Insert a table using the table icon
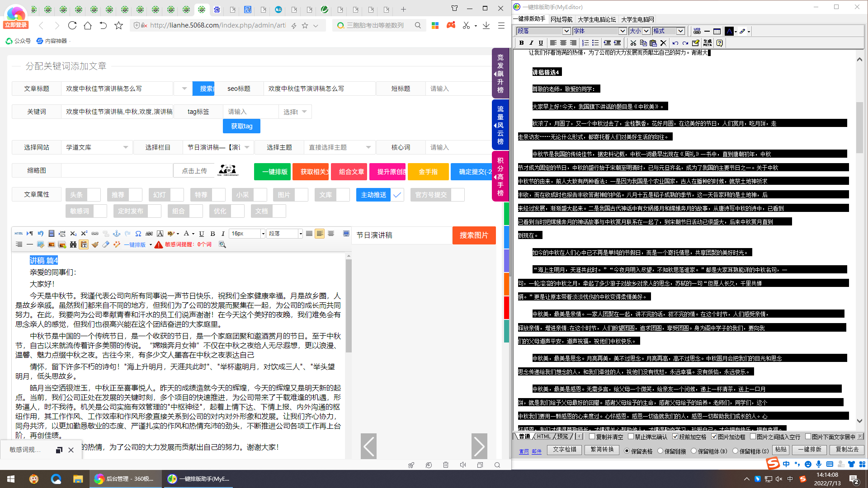The image size is (868, 488). tap(717, 31)
